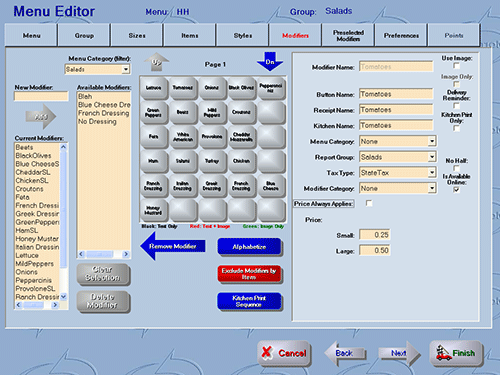
Task: Click Current Modifiers horizontal scrollbar thumb
Action: pyautogui.click(x=33, y=305)
